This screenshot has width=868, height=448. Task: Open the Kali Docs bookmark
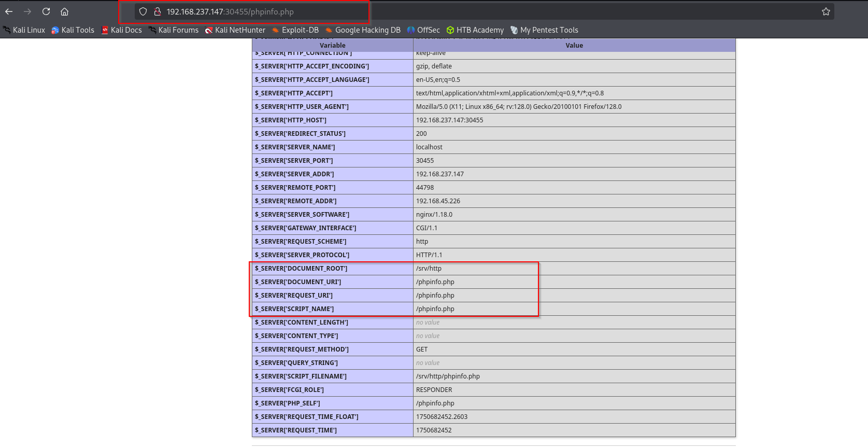[122, 30]
